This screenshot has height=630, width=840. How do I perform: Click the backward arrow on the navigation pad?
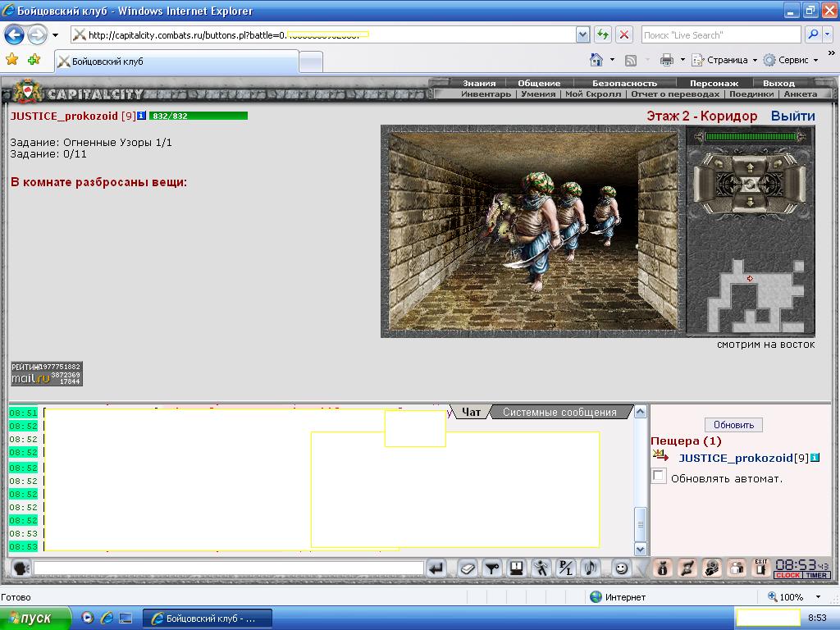click(750, 202)
